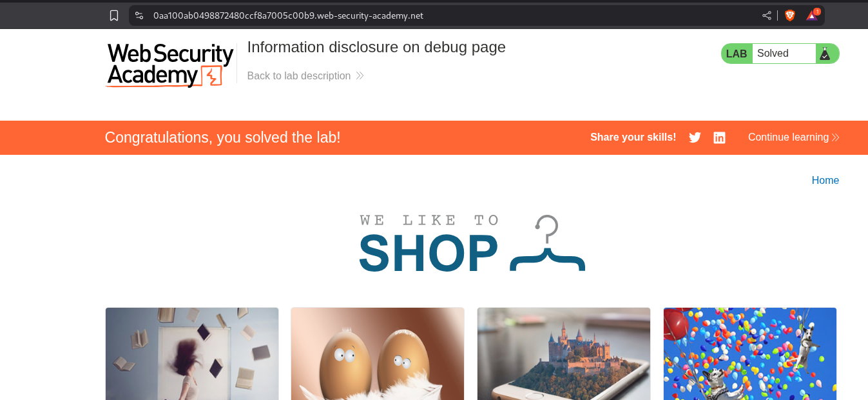Share on Twitter icon
Screen dimensions: 868x400
point(695,137)
